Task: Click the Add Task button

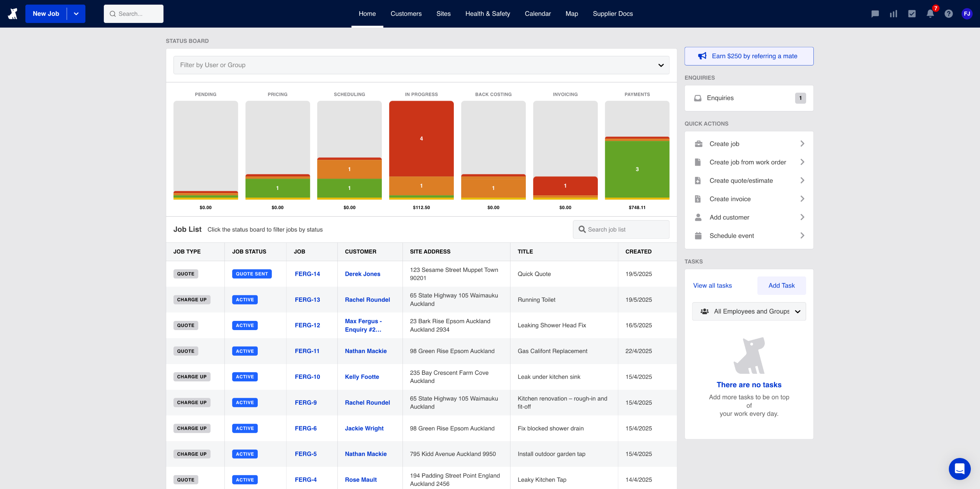Action: tap(781, 286)
